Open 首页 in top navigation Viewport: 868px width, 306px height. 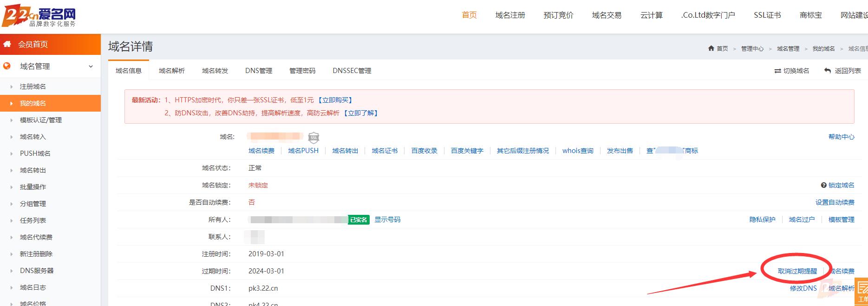point(469,15)
